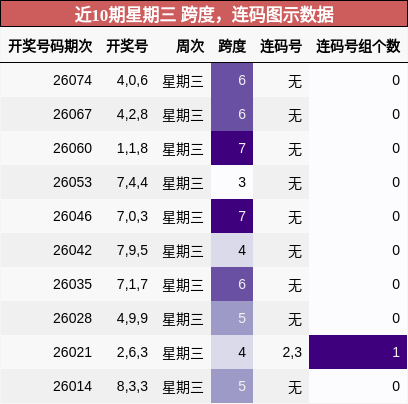
Task: Select the 跨度 column header
Action: pos(232,46)
